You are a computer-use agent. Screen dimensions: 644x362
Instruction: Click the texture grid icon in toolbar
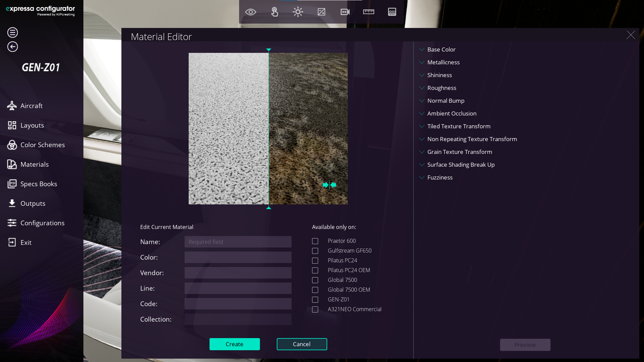click(392, 12)
